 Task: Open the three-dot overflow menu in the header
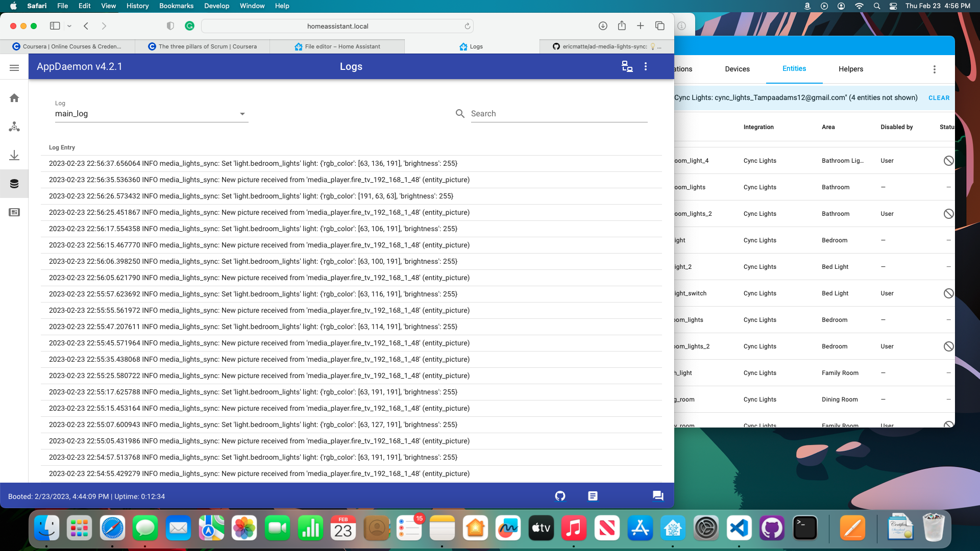pyautogui.click(x=646, y=66)
